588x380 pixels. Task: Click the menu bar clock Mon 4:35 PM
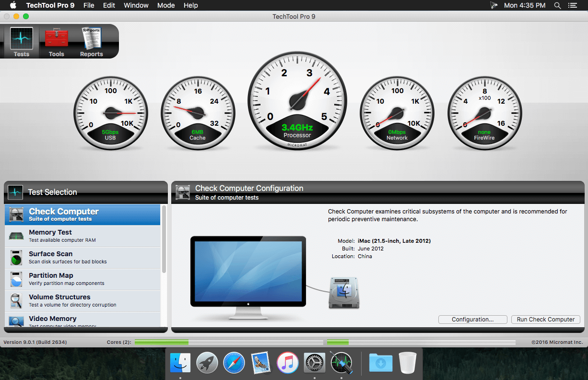(x=525, y=5)
